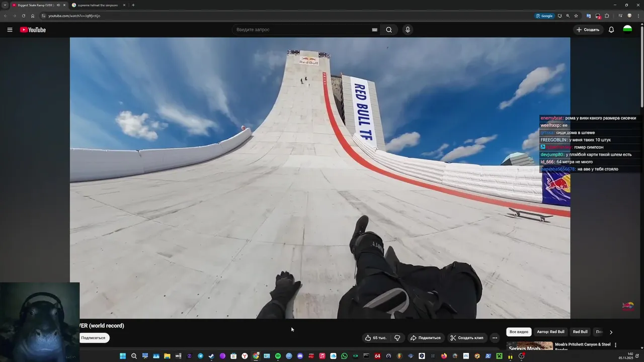Click the search magnifier button
The height and width of the screenshot is (362, 644).
point(389,30)
